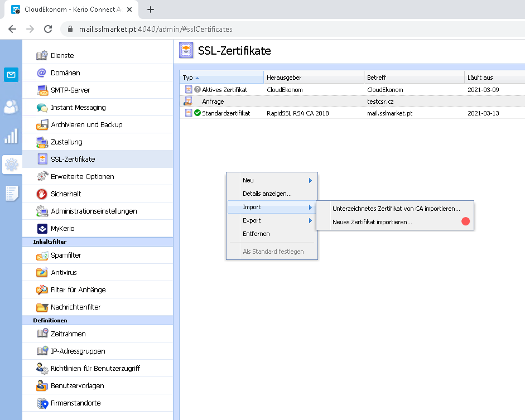Sort by the Betreff column header

(x=414, y=78)
